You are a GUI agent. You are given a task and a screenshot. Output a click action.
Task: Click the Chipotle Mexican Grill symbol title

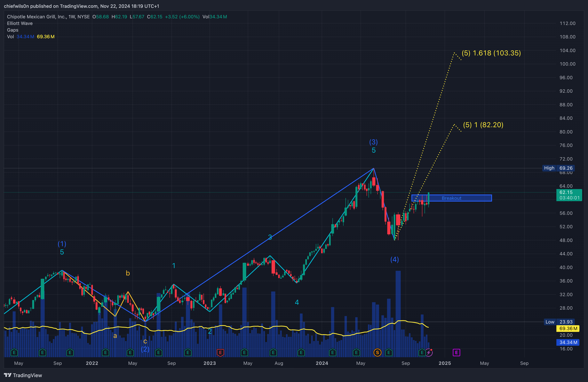[48, 17]
